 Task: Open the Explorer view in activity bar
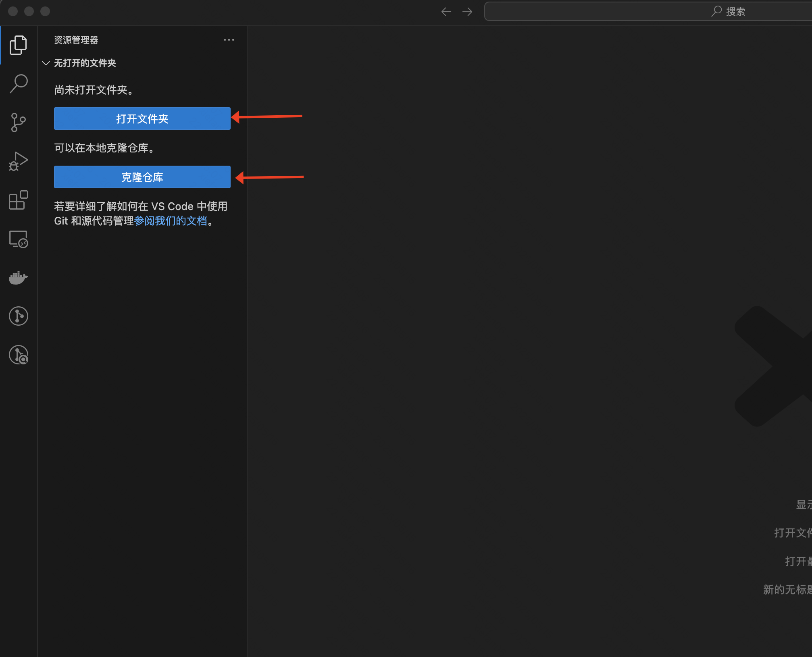[x=18, y=45]
